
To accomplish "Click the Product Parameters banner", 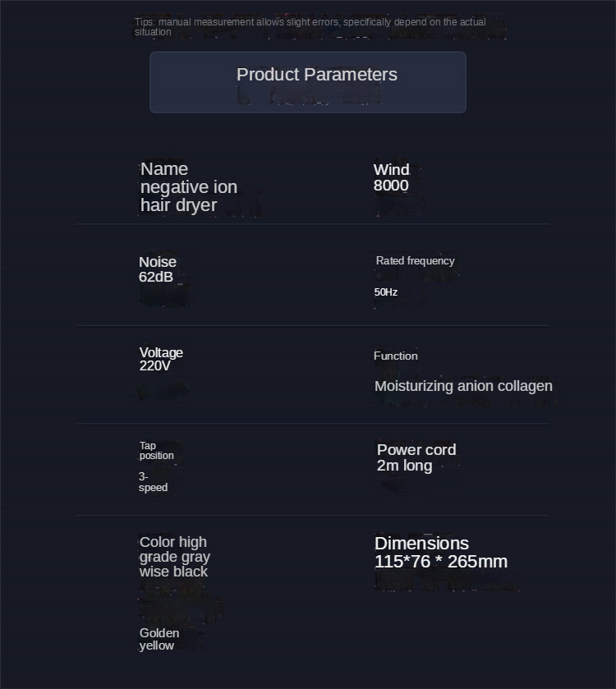I will point(307,82).
